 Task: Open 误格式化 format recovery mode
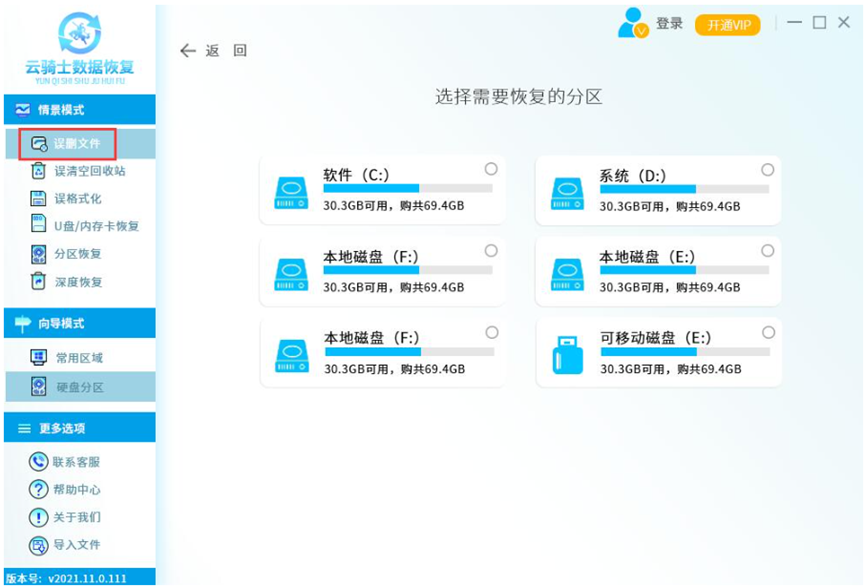[77, 199]
